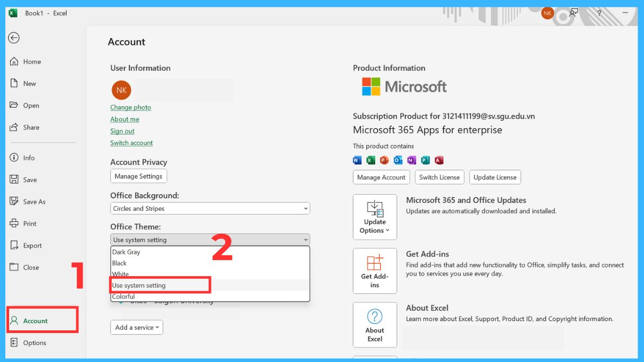This screenshot has width=644, height=362.
Task: Expand the Add a service dropdown
Action: pyautogui.click(x=137, y=327)
